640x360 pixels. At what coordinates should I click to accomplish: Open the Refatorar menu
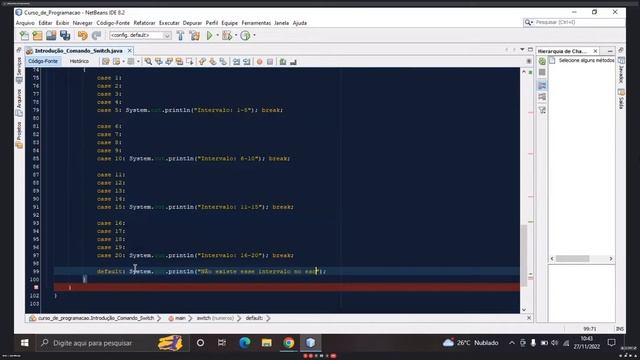144,23
